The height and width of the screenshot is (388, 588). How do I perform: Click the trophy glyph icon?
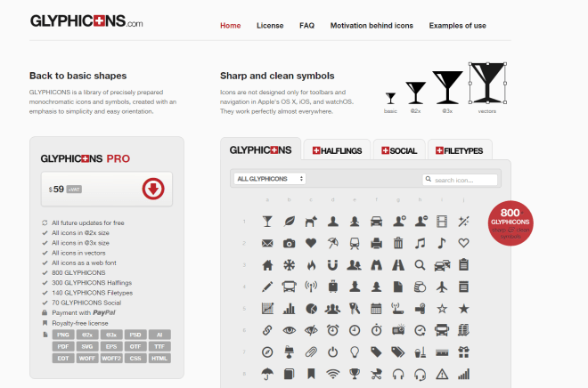coord(355,374)
